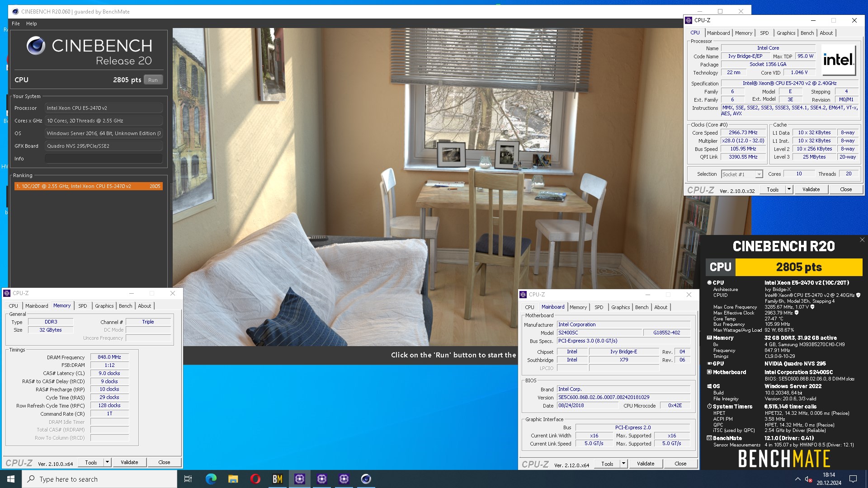868x488 pixels.
Task: Click the Run button next to CPU score
Action: (153, 80)
